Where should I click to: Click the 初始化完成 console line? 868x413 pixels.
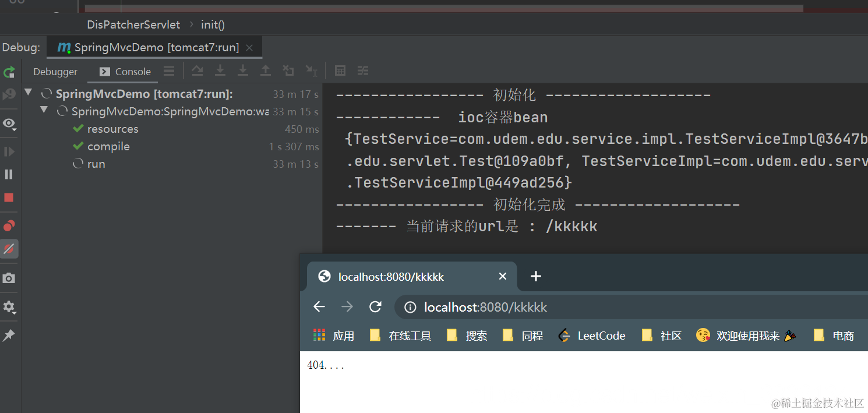click(x=538, y=204)
